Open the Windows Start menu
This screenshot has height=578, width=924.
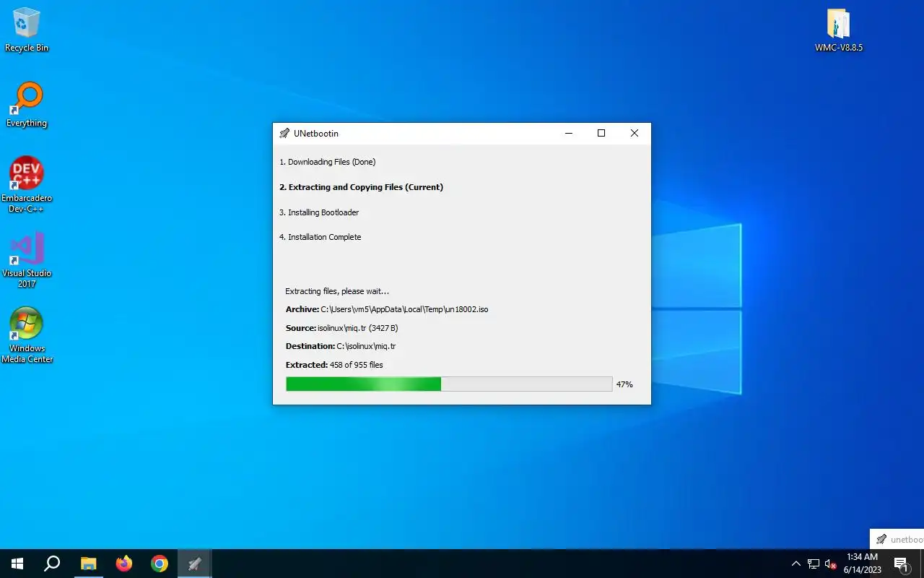[x=17, y=564]
